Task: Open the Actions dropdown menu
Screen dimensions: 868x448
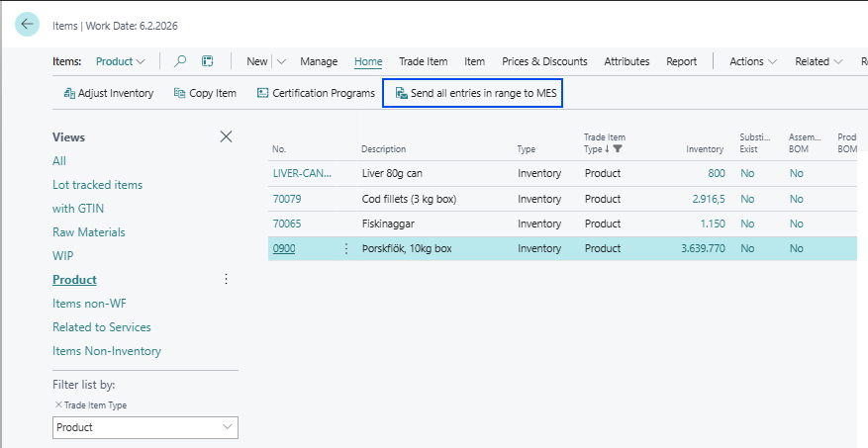Action: 752,61
